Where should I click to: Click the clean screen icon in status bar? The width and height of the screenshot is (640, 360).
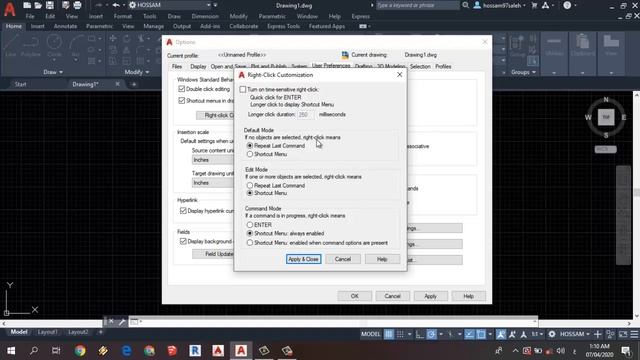coord(623,334)
